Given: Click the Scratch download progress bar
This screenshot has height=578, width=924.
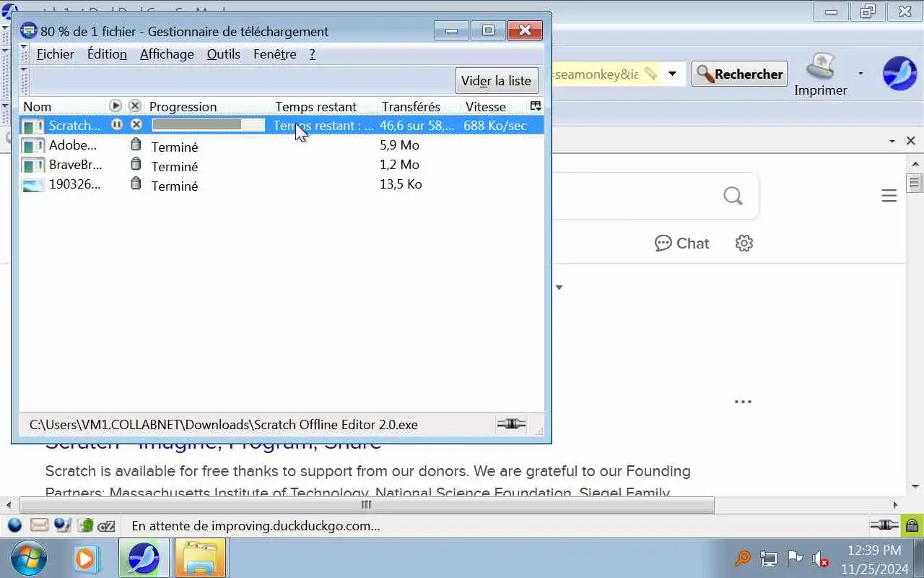Looking at the screenshot, I should (209, 125).
